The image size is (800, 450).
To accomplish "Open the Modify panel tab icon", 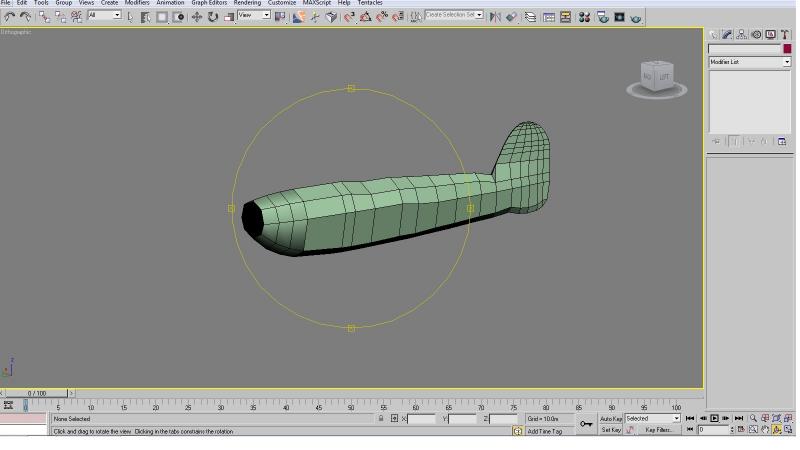I will (x=727, y=35).
